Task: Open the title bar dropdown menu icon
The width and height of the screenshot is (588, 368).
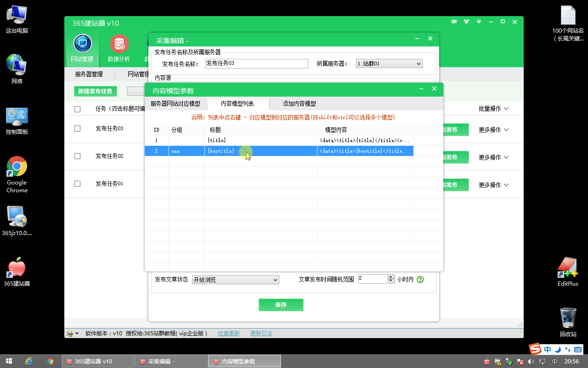Action: 479,22
